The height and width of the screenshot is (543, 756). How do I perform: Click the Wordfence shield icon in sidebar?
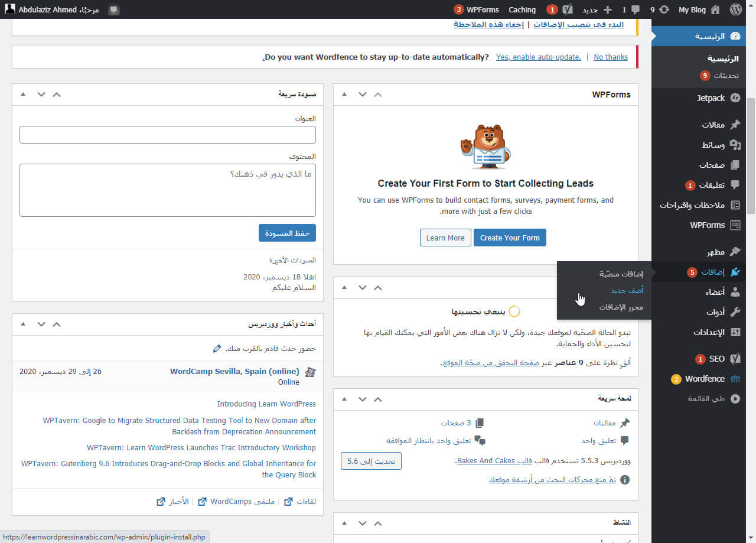point(735,379)
